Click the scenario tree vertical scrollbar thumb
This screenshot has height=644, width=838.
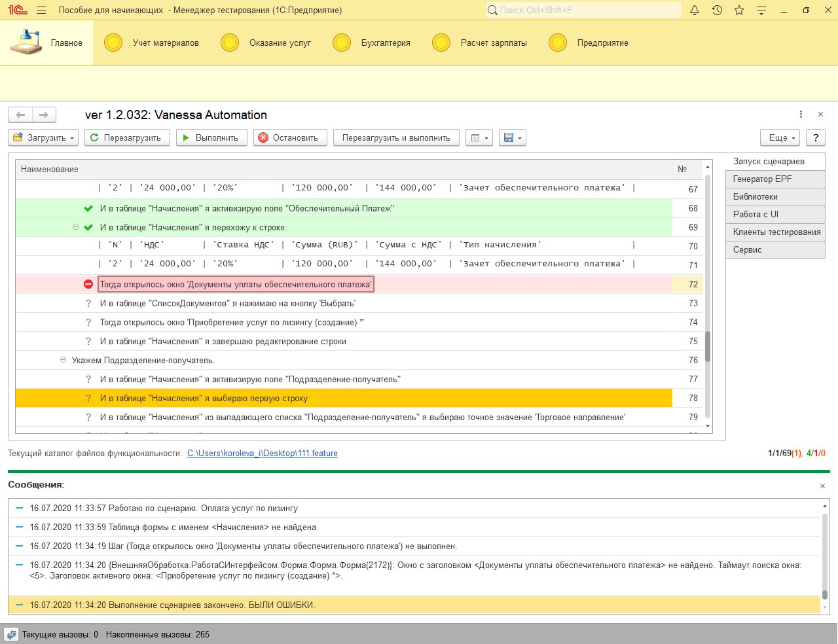[x=708, y=347]
